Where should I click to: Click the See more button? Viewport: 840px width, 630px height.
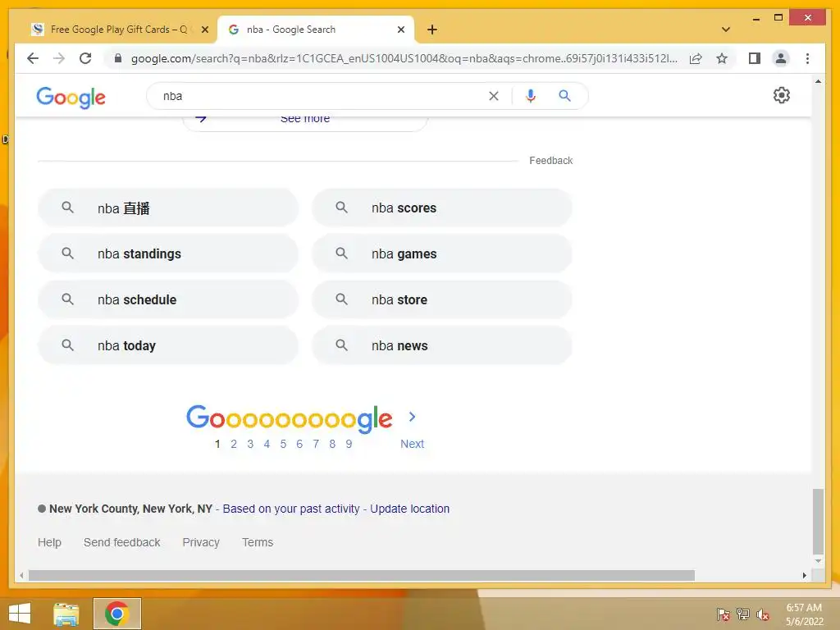pos(305,121)
